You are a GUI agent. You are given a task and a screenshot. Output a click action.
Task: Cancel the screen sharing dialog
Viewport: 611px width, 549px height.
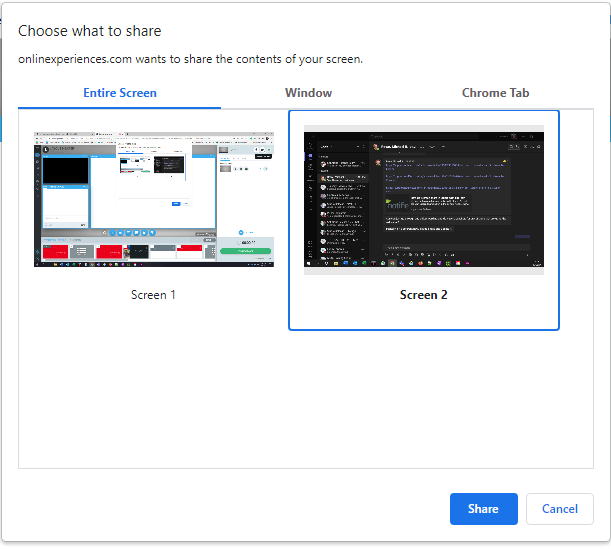pyautogui.click(x=560, y=509)
